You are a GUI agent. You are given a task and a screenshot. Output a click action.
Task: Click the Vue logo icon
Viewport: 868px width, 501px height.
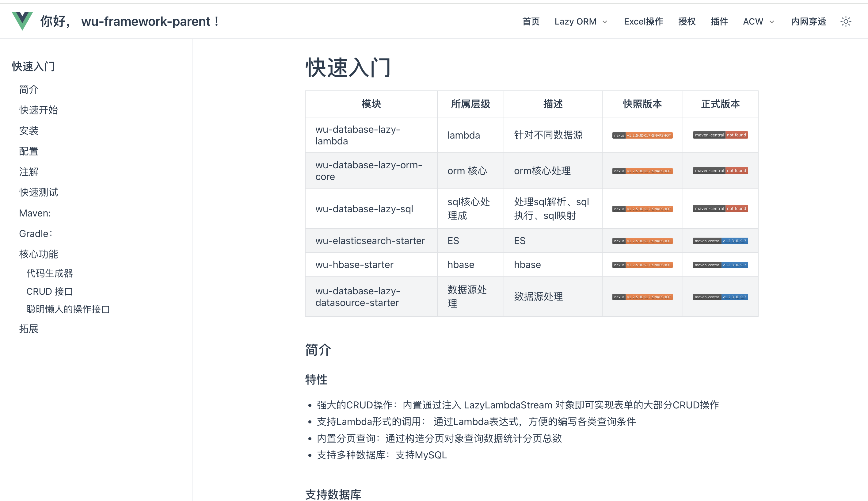[x=22, y=21]
